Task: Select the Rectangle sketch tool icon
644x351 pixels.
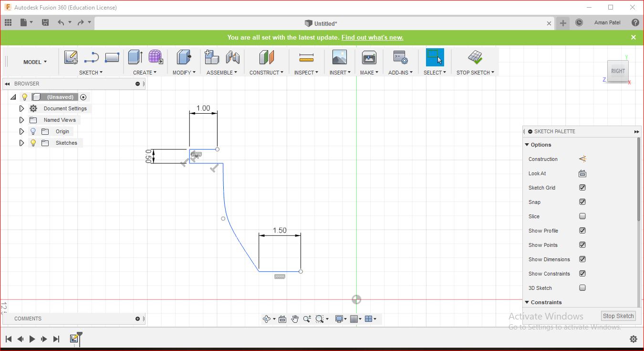Action: point(112,57)
